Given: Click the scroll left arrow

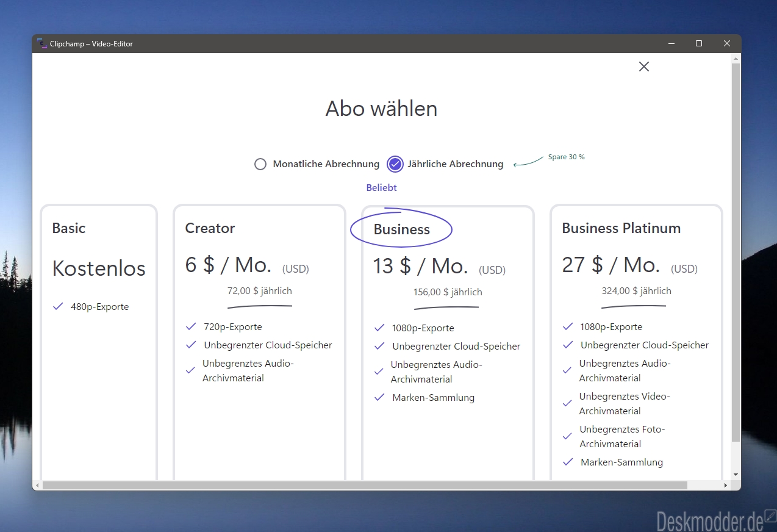Looking at the screenshot, I should tap(38, 486).
